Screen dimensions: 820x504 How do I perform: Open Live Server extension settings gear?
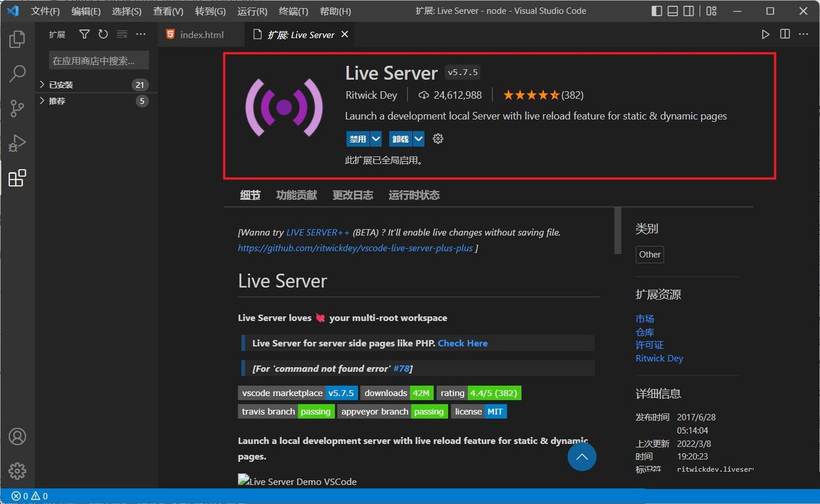(x=438, y=138)
